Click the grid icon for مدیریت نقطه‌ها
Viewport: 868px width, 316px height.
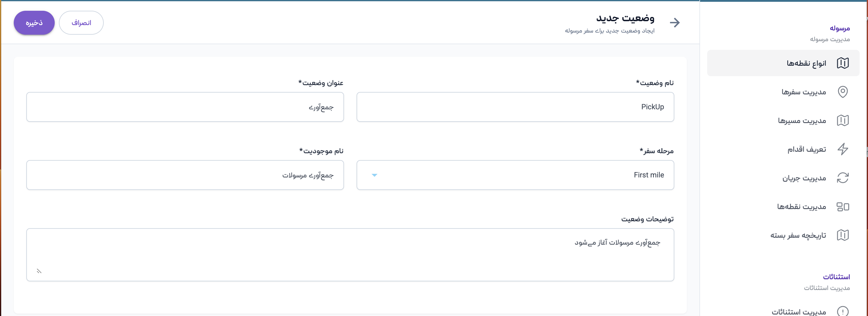coord(842,207)
